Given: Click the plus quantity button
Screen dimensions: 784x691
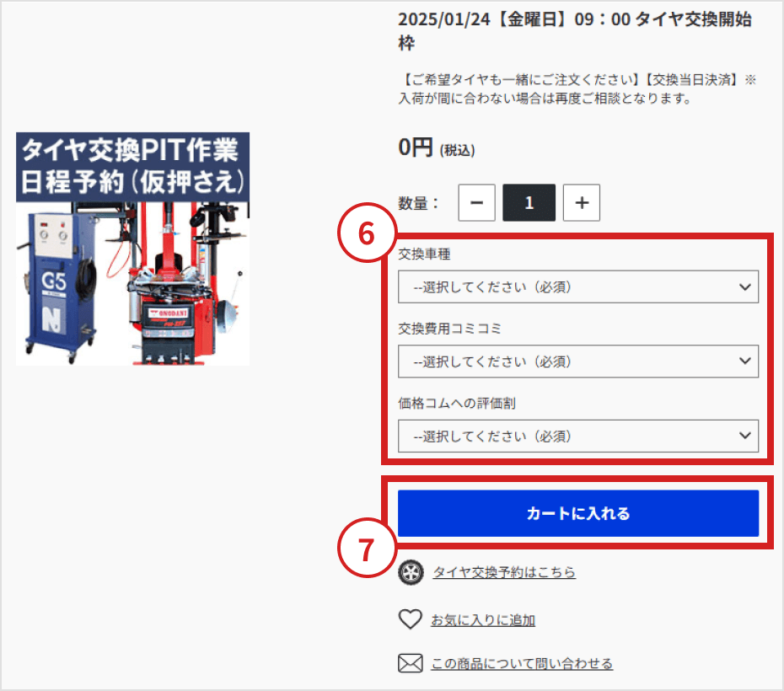Looking at the screenshot, I should tap(582, 202).
